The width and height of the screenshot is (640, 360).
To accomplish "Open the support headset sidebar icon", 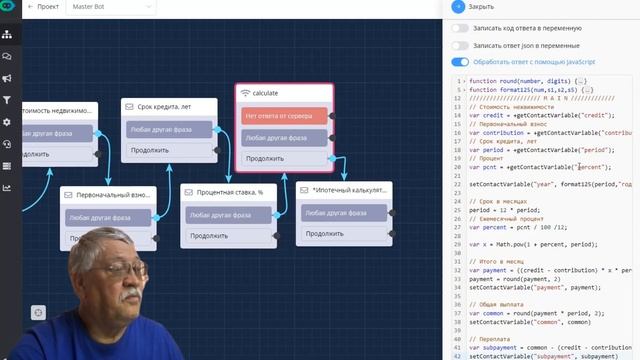I will coord(7,144).
